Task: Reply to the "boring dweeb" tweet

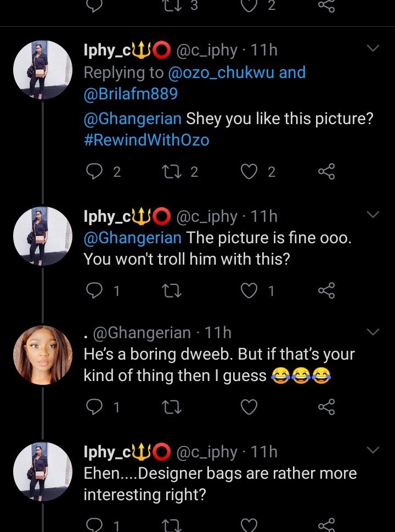Action: pos(94,407)
